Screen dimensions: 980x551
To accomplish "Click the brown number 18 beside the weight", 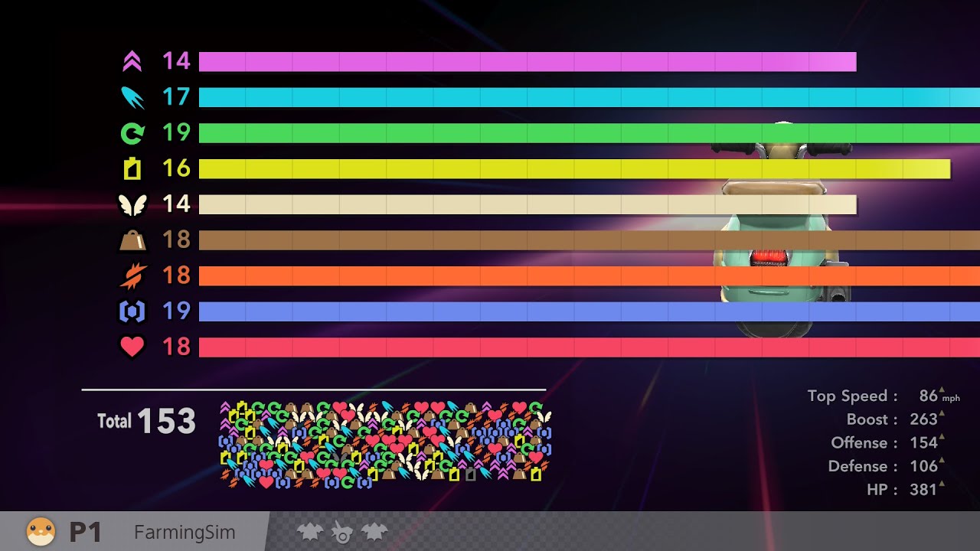I will tap(176, 240).
